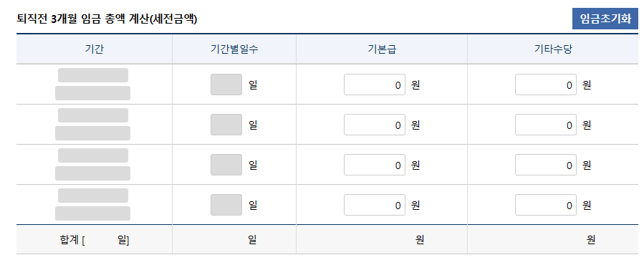Focus the second row 기본급 amount box
This screenshot has height=260, width=644.
pyautogui.click(x=375, y=125)
